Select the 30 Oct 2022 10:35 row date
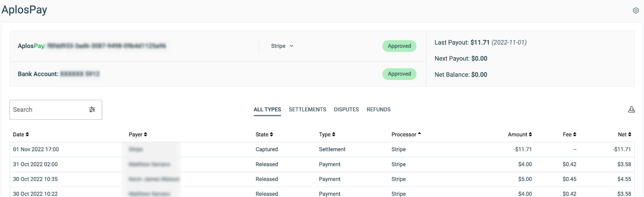Screen dimensions: 644x197 [x=35, y=179]
